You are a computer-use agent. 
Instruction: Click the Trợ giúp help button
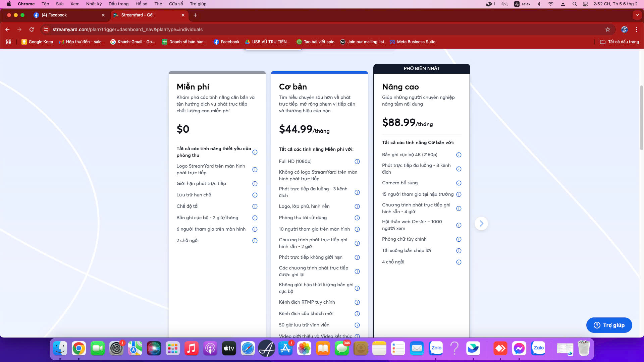[x=609, y=325]
